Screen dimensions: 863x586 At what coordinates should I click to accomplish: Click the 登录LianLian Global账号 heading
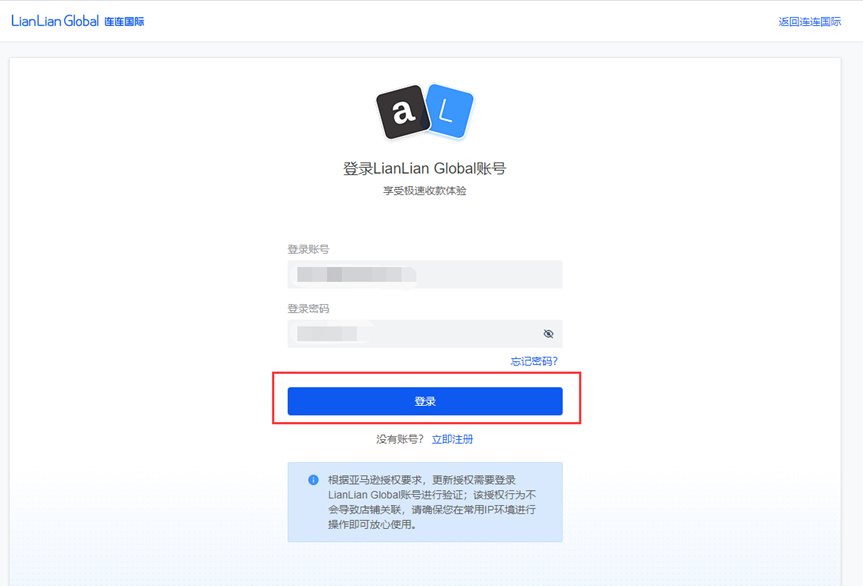[424, 168]
